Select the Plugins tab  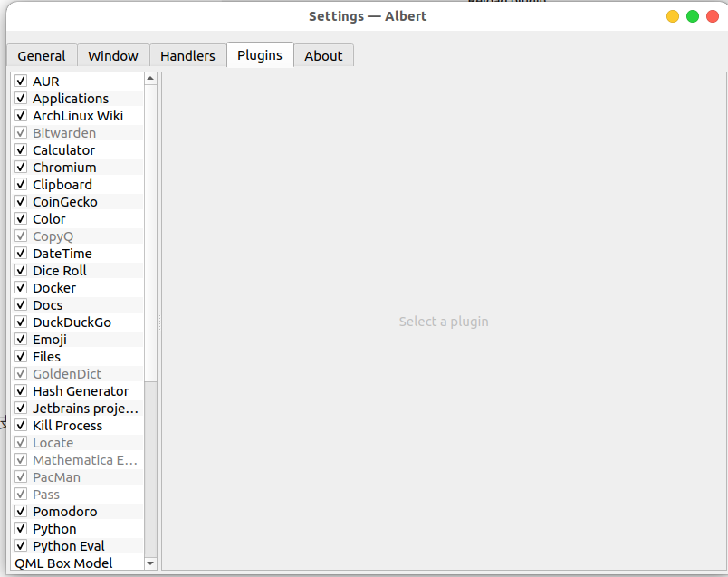(x=260, y=55)
